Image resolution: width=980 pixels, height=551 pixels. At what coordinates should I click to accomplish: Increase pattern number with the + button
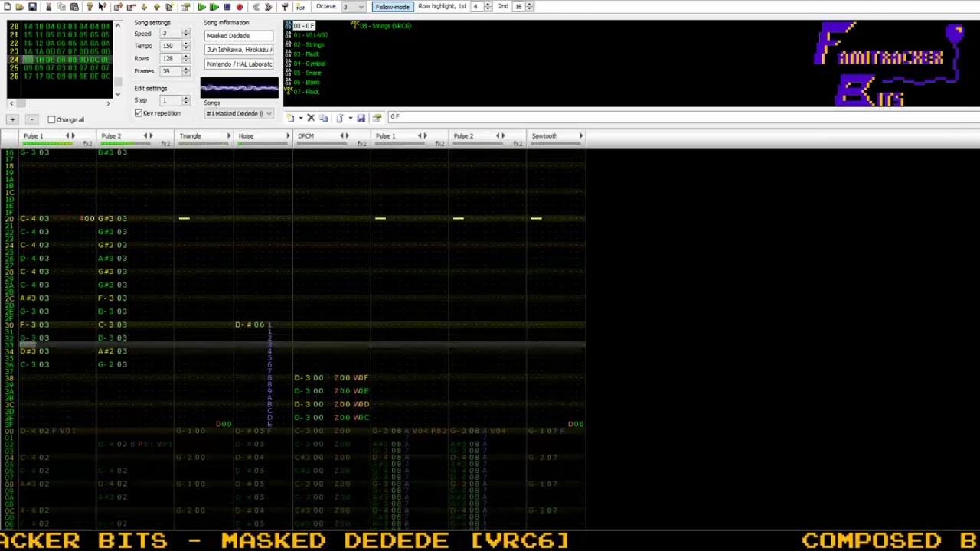click(x=12, y=119)
